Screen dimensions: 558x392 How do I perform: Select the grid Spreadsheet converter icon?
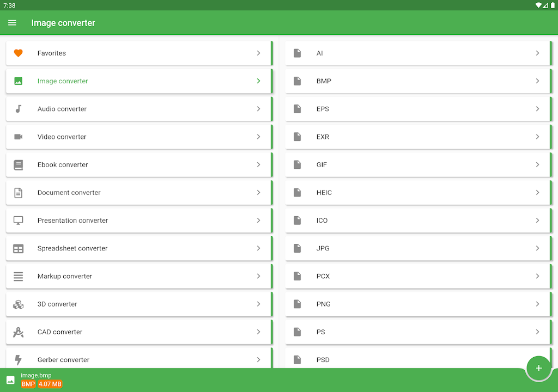coord(18,248)
